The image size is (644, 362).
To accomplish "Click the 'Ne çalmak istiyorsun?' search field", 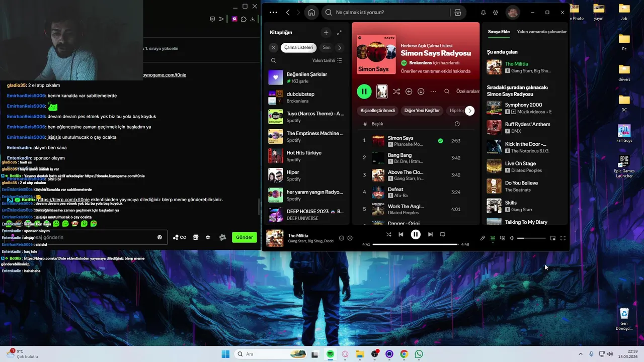I will pyautogui.click(x=386, y=13).
